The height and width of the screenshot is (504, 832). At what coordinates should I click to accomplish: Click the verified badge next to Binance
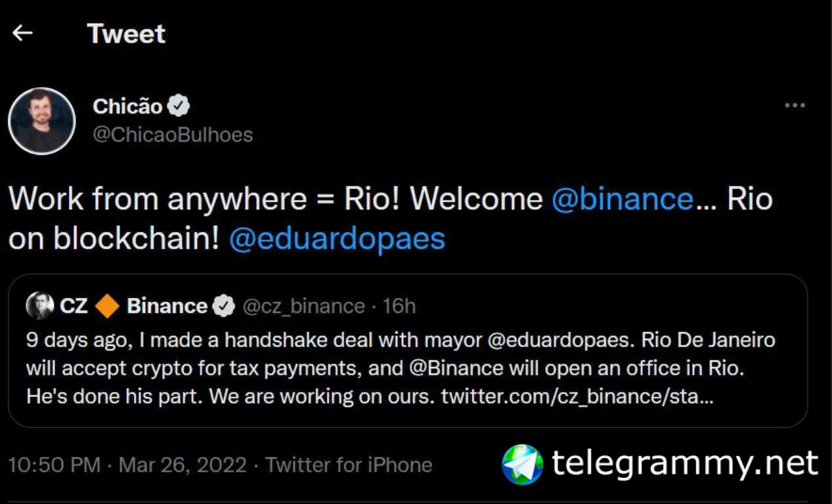point(224,306)
